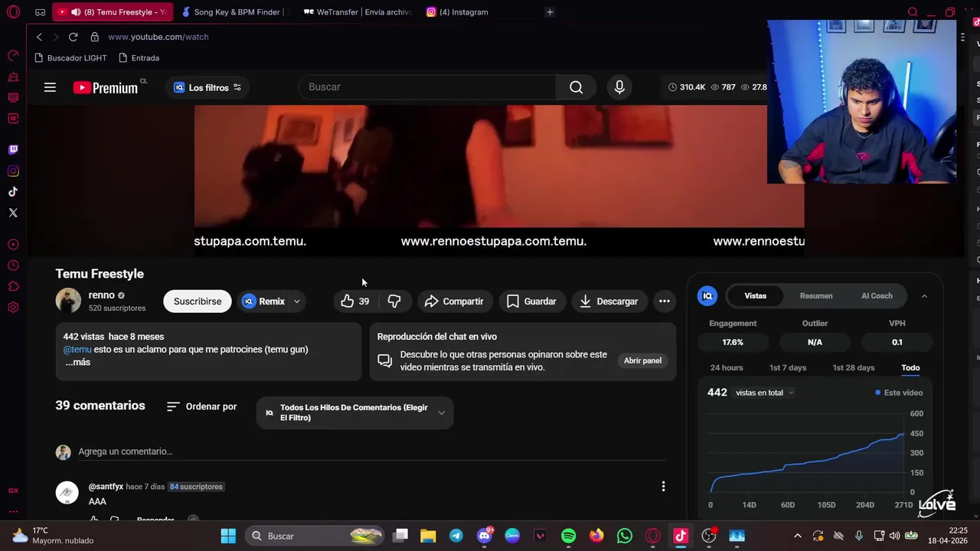Open renno channel name link
This screenshot has height=551, width=980.
coord(102,295)
